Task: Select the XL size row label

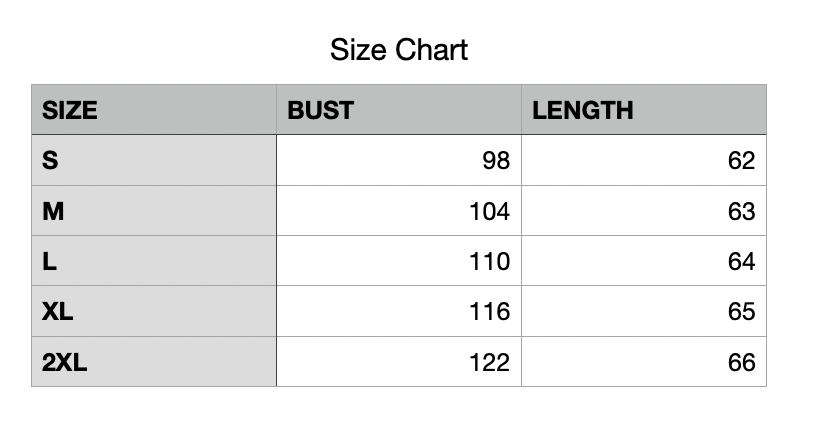Action: [58, 312]
